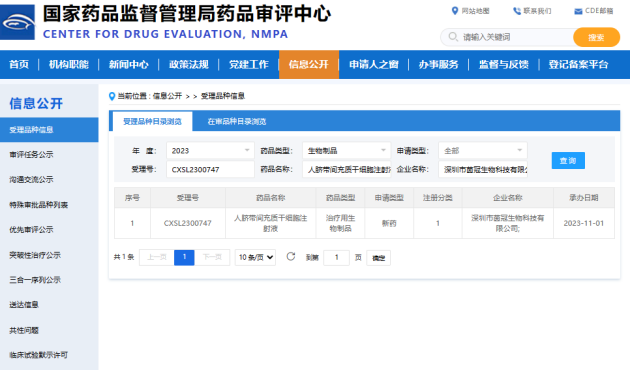This screenshot has height=370, width=630.
Task: Switch to 在审品种目录浏览 tab
Action: point(237,121)
